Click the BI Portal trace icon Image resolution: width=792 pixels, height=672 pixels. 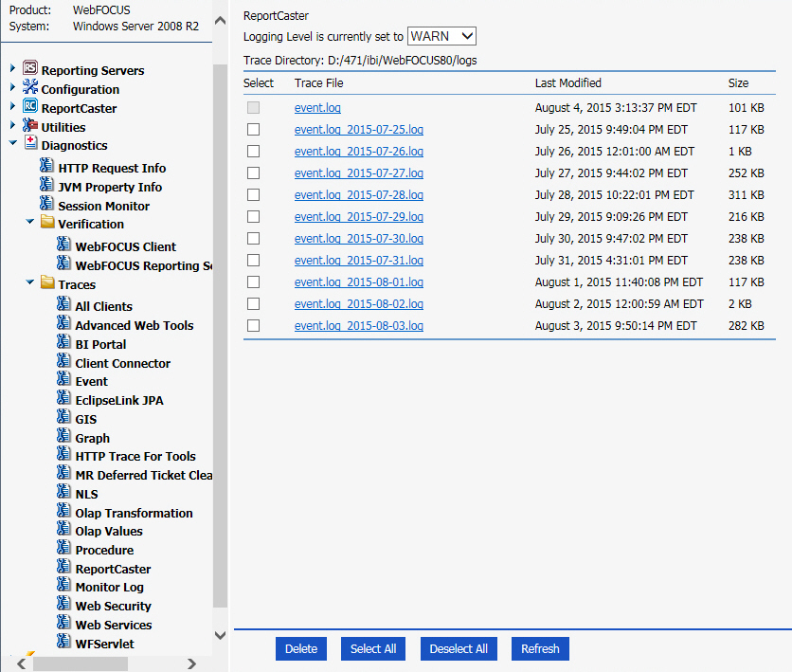pos(63,341)
